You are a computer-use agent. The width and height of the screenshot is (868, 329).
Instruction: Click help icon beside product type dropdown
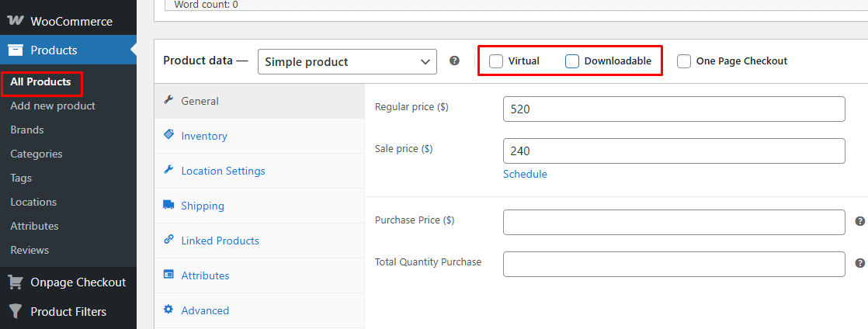click(x=454, y=61)
